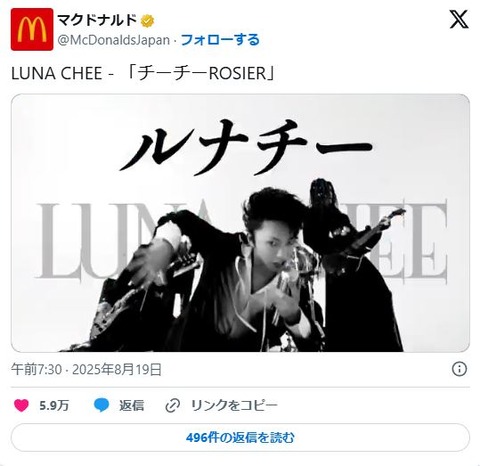Open the McDonald's golden arches profile avatar
This screenshot has width=480, height=466.
tap(32, 29)
